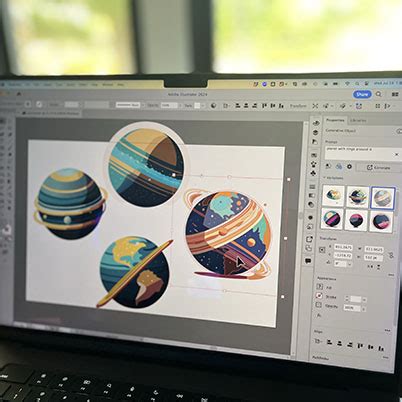This screenshot has height=402, width=402.
Task: Click horizontal align center in Align panel
Action: (339, 343)
